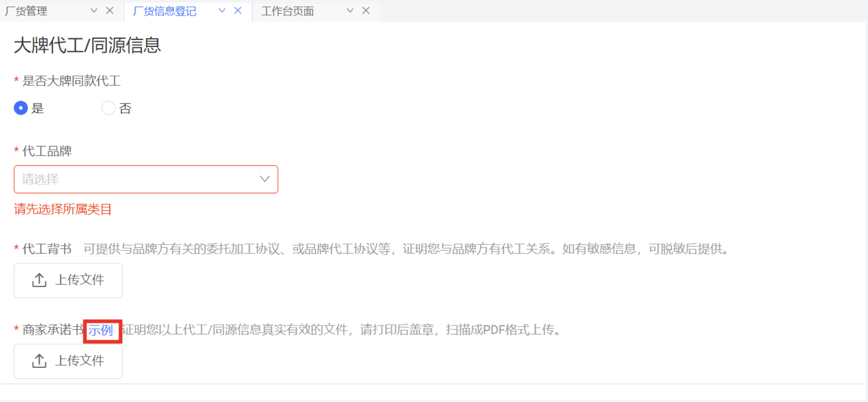The width and height of the screenshot is (868, 402).
Task: Expand the chevron on 工作台页面 tab
Action: [x=350, y=11]
